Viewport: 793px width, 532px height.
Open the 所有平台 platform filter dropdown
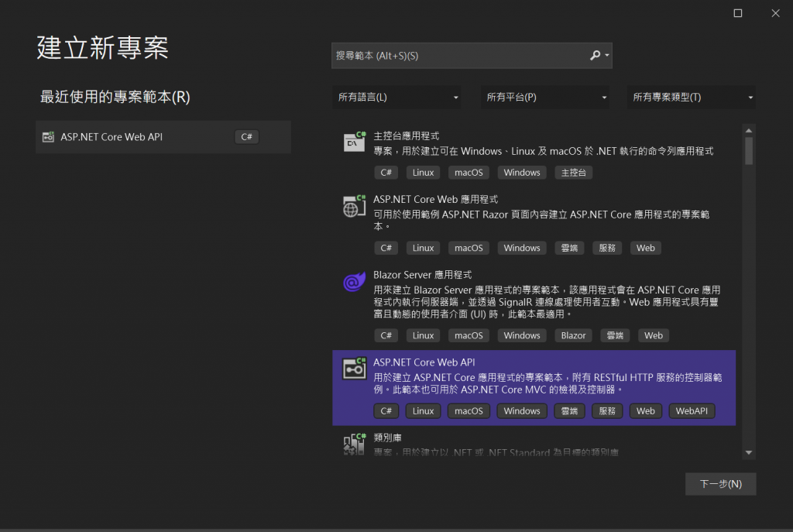544,97
